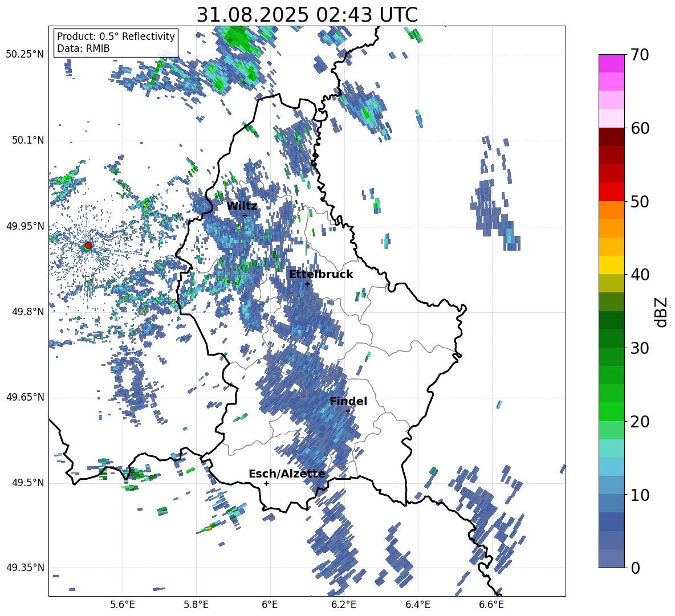
Task: Click the 49.35°N latitude label
Action: click(x=25, y=568)
